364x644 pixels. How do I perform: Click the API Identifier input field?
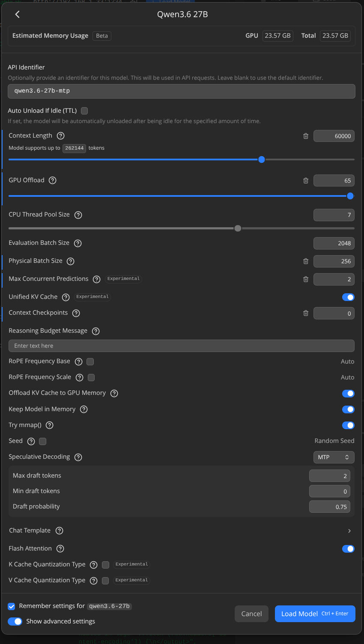click(x=181, y=91)
